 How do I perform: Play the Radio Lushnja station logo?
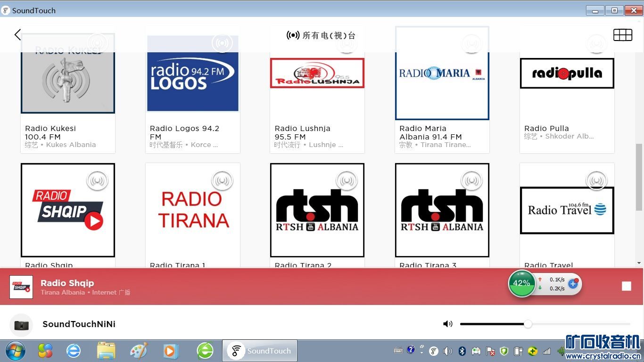click(317, 73)
